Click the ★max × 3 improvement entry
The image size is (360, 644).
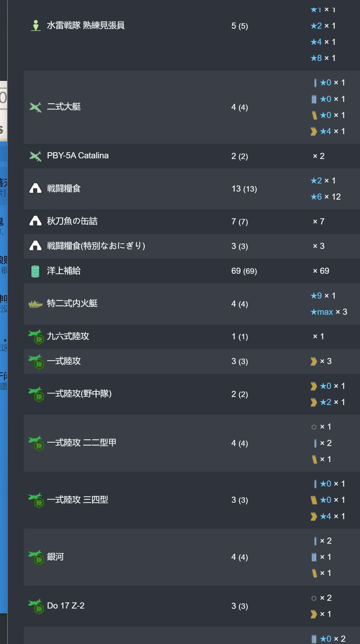[328, 312]
